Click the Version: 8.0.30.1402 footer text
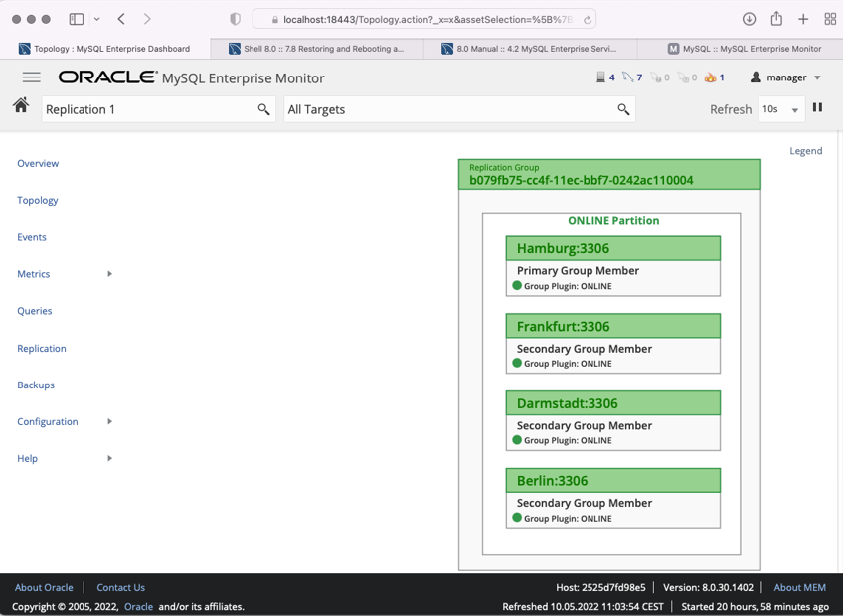 tap(708, 587)
